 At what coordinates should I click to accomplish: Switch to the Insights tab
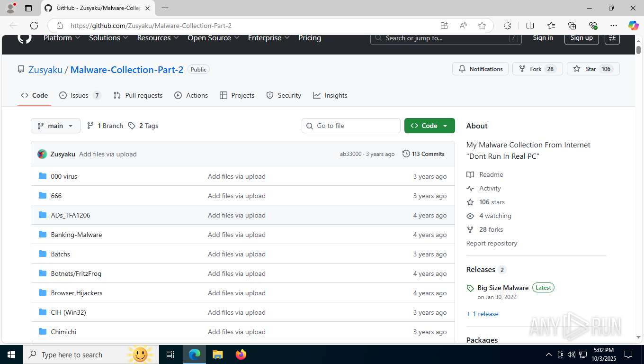(x=330, y=95)
